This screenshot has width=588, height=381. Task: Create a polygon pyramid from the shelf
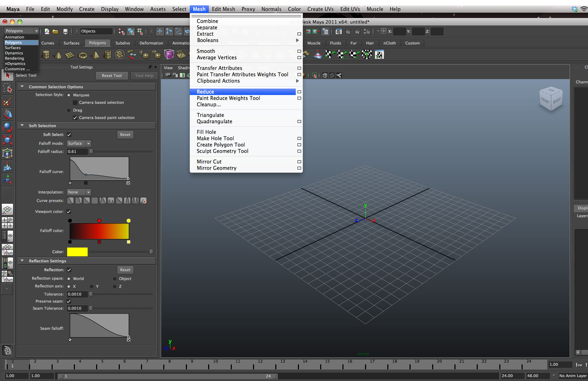tap(95, 55)
